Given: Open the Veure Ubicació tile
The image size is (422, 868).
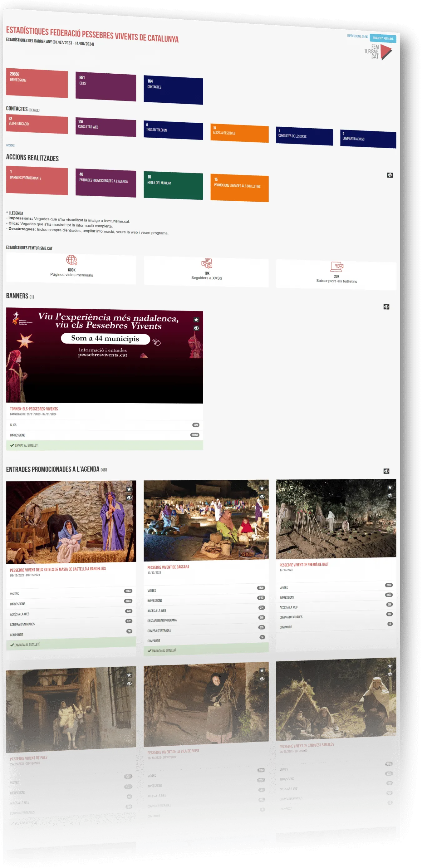Looking at the screenshot, I should coord(37,124).
